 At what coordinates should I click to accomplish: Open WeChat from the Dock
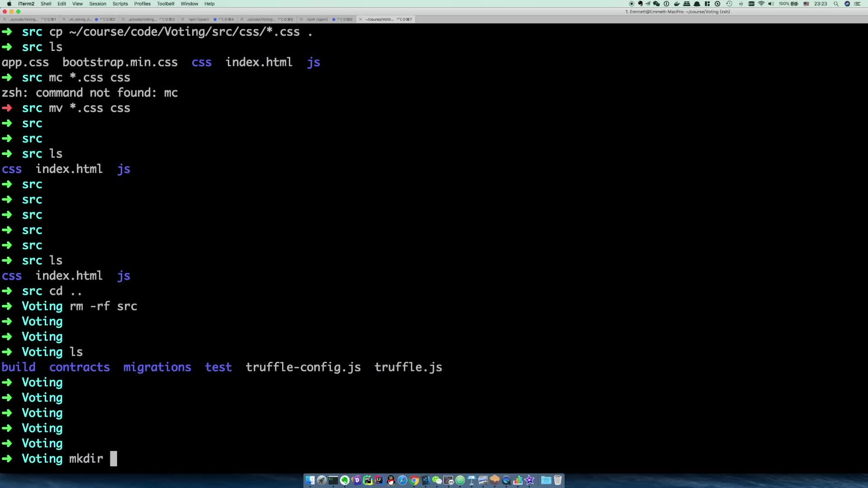(437, 480)
